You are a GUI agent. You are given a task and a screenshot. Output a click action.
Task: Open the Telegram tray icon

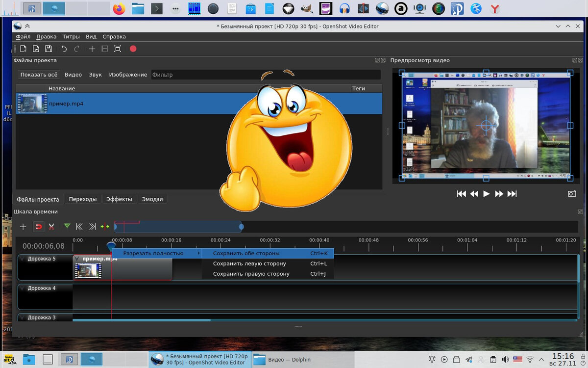coord(469,360)
